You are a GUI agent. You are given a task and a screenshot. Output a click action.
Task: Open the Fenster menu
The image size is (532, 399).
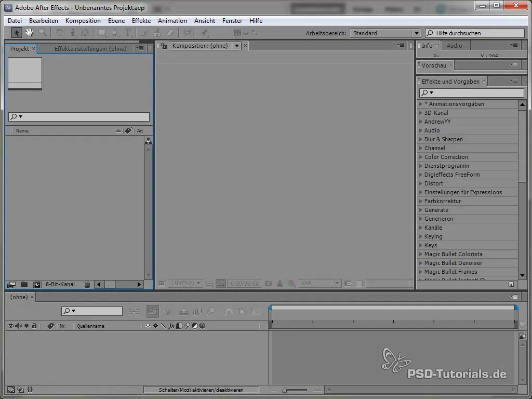point(232,21)
